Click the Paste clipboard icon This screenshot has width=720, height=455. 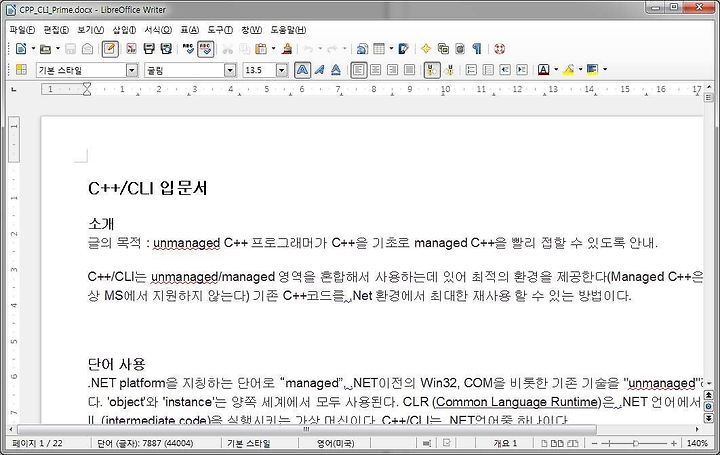pyautogui.click(x=261, y=49)
